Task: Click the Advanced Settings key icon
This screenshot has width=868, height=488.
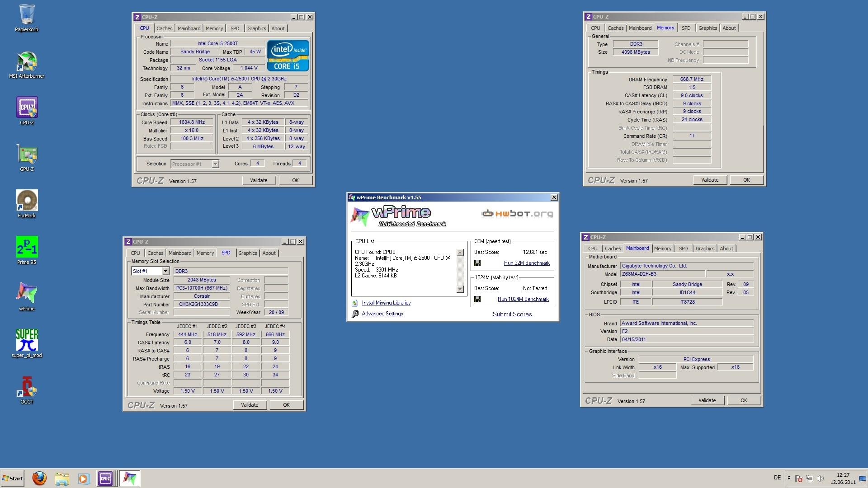Action: click(355, 314)
